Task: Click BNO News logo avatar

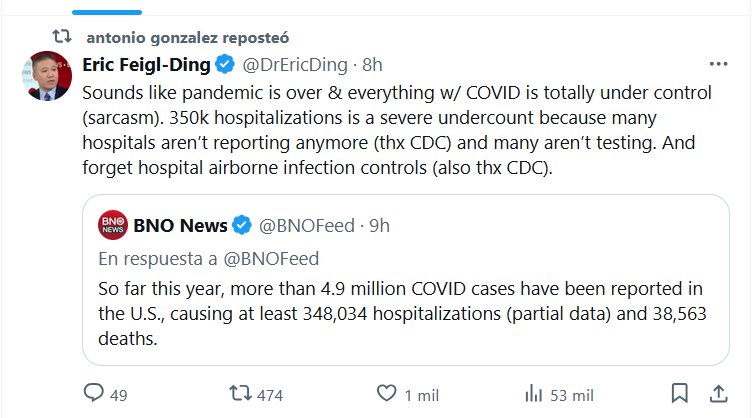Action: [112, 225]
